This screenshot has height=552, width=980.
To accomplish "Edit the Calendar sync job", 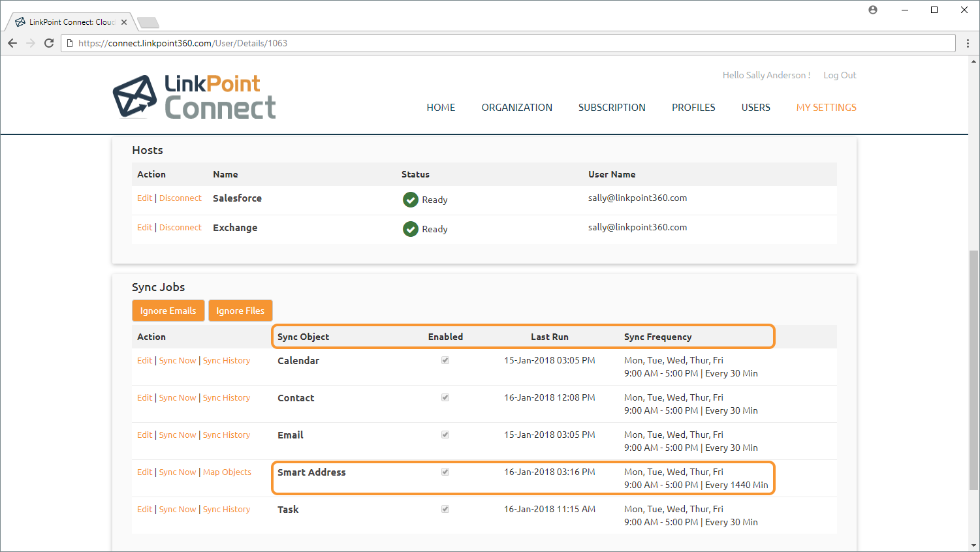I will [x=144, y=360].
